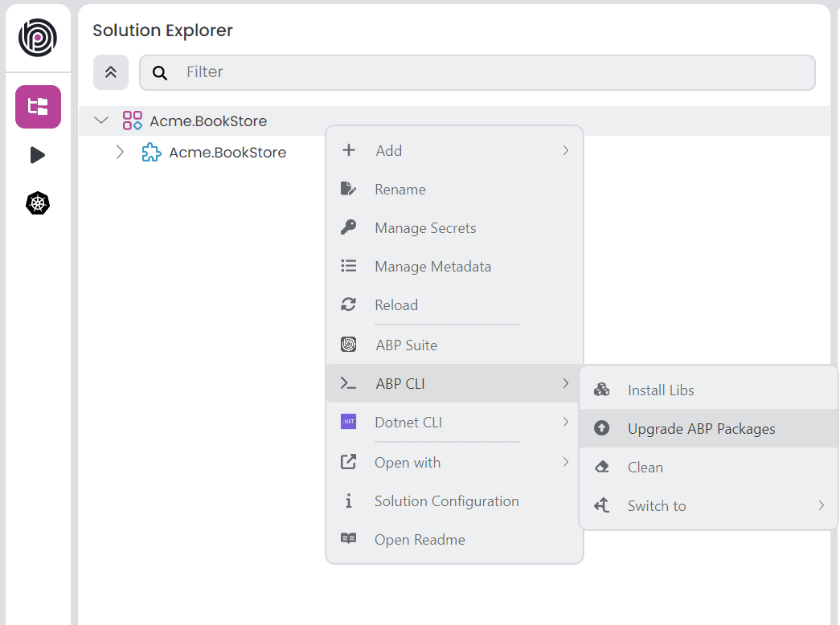Click the info icon for configuration
The height and width of the screenshot is (625, 840).
coord(349,500)
